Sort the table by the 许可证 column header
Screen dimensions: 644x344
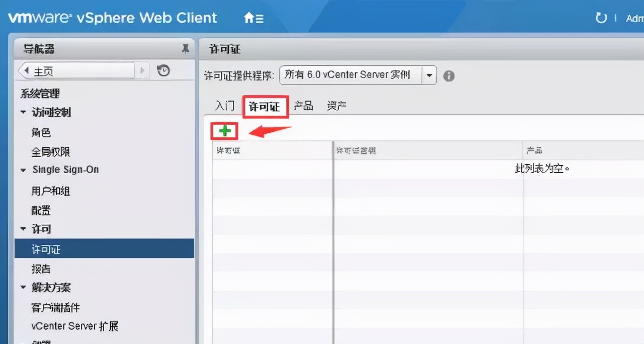[x=229, y=150]
